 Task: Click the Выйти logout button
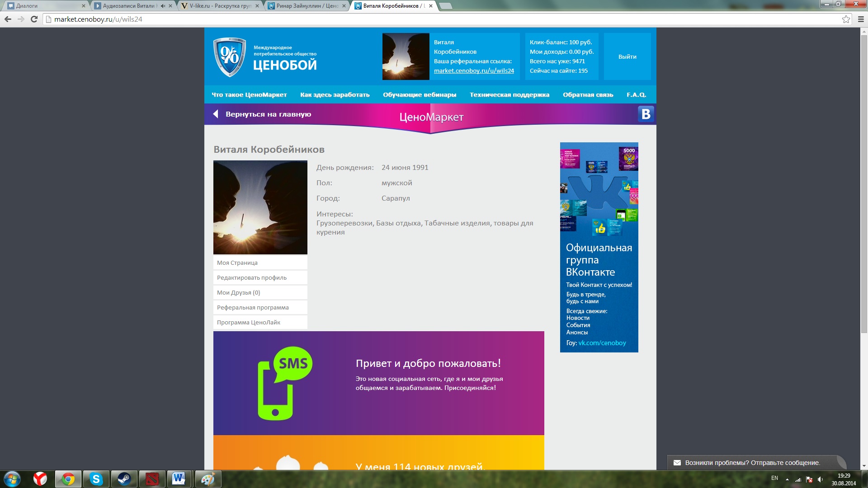(x=627, y=56)
